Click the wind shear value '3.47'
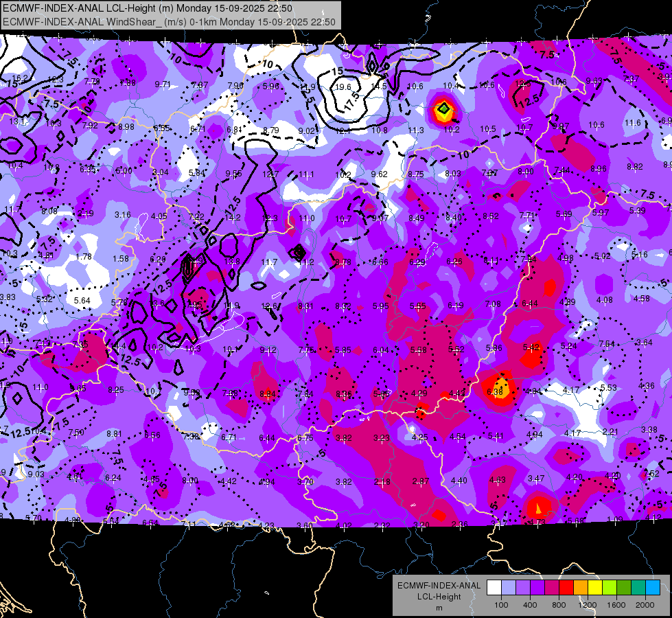The height and width of the screenshot is (618, 672). [535, 478]
